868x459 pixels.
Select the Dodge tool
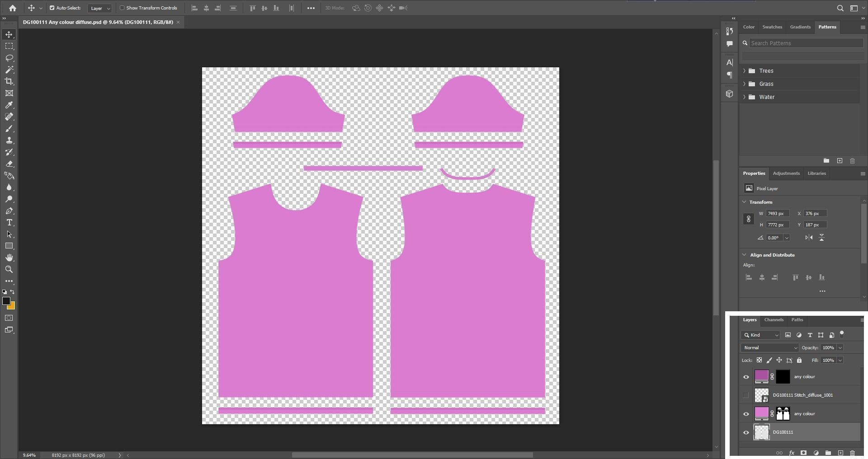point(9,199)
